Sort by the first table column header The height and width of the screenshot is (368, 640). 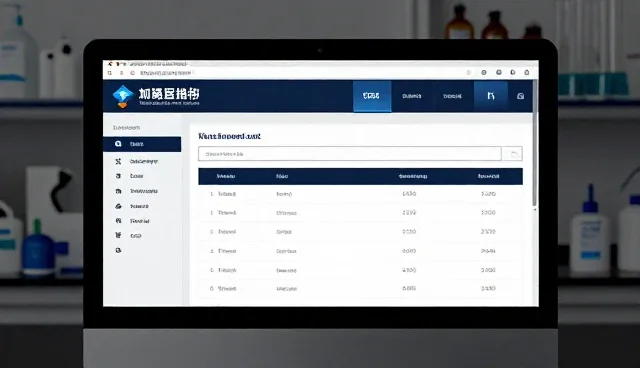226,176
